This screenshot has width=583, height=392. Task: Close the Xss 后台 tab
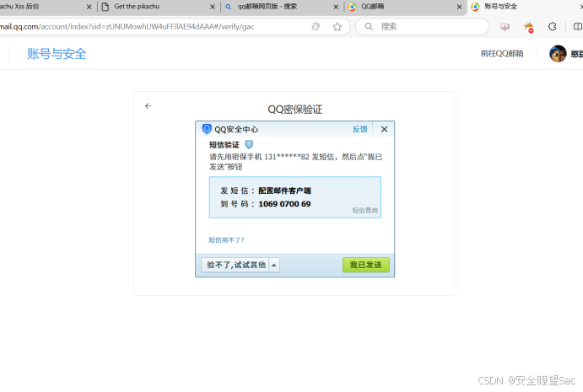coord(89,7)
